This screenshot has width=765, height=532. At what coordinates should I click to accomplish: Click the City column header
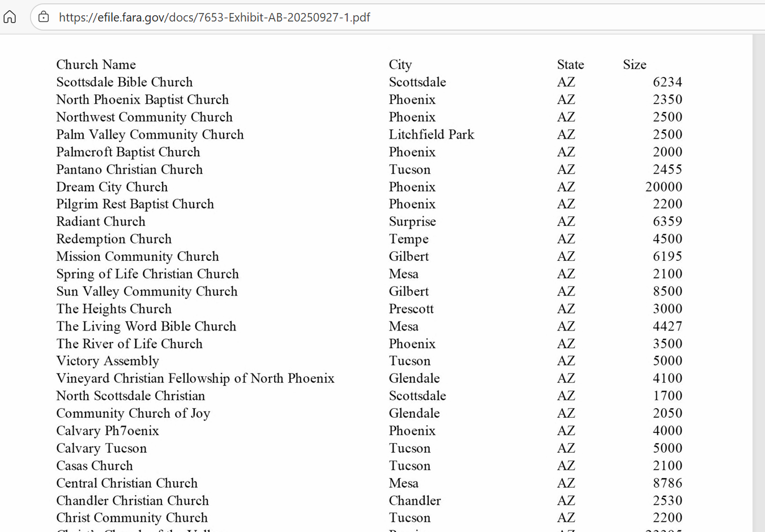pyautogui.click(x=400, y=65)
